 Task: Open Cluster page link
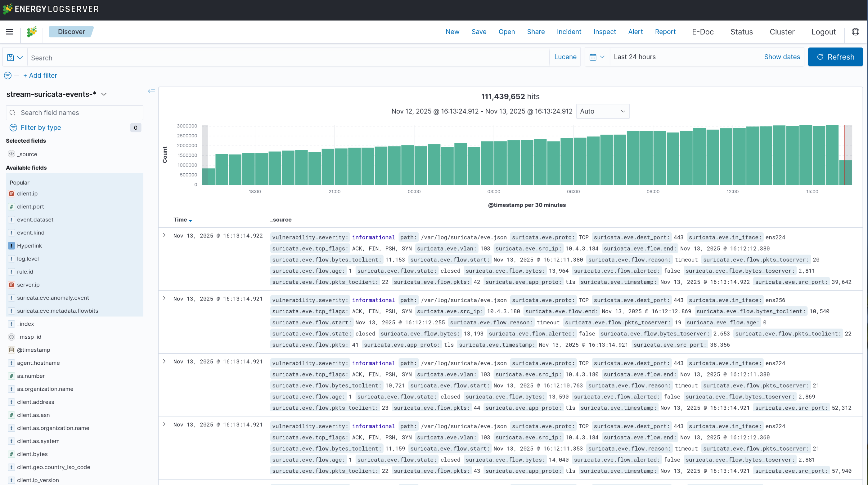pyautogui.click(x=782, y=32)
